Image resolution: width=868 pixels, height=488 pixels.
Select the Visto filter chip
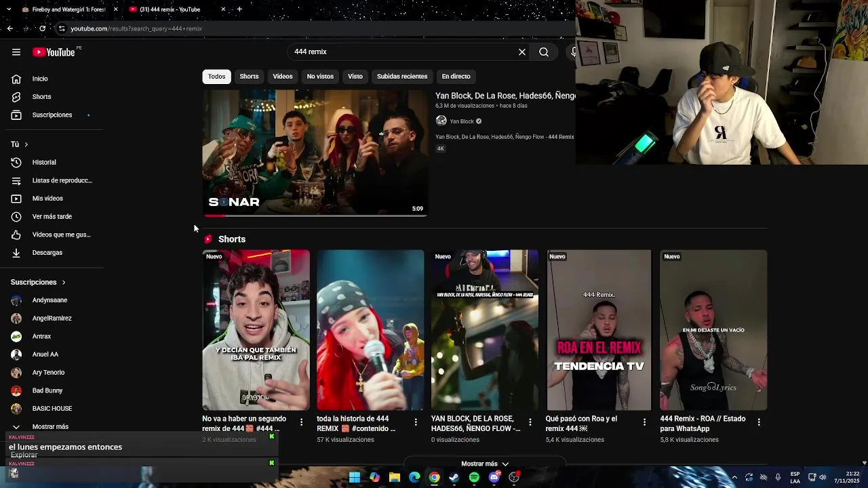click(355, 77)
